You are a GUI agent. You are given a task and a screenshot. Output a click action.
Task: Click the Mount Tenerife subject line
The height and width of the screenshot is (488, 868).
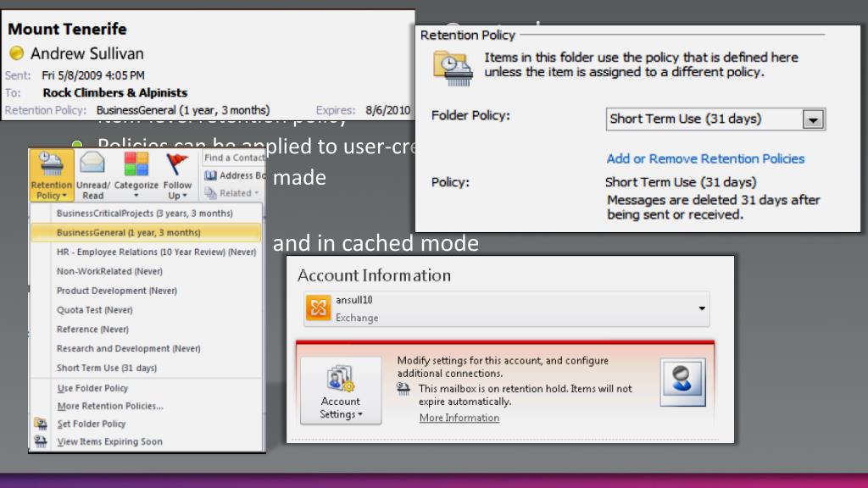[x=67, y=29]
